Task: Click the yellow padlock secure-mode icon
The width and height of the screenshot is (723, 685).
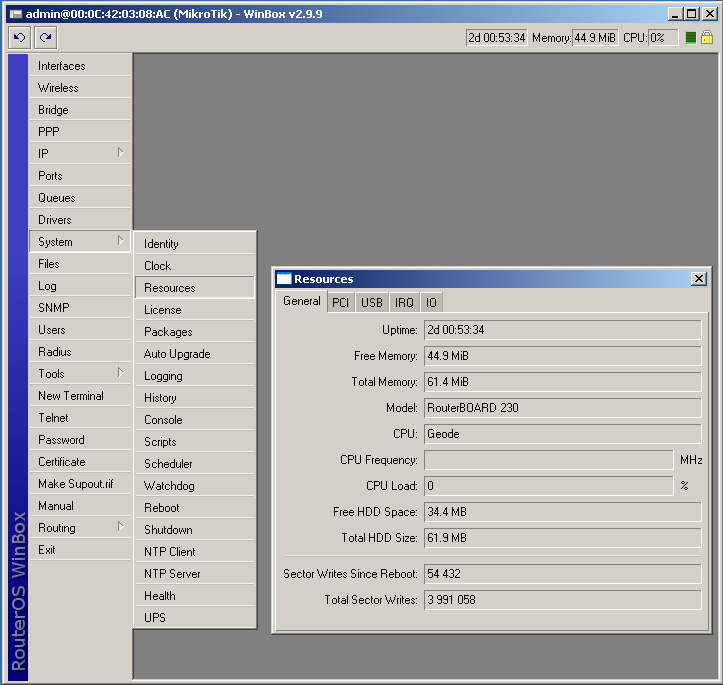Action: pyautogui.click(x=706, y=37)
